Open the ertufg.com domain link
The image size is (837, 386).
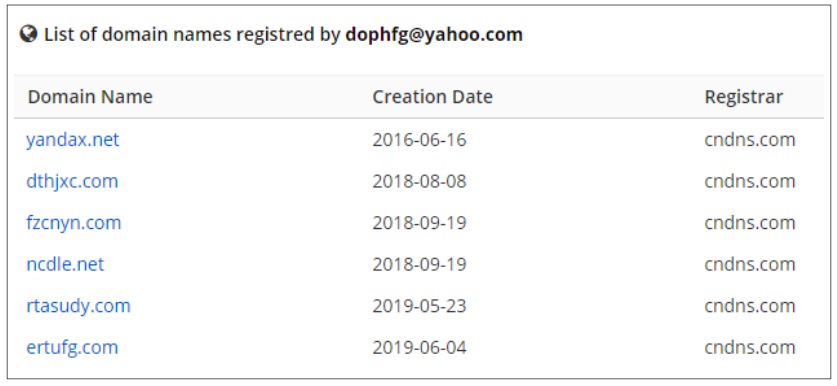tap(72, 348)
